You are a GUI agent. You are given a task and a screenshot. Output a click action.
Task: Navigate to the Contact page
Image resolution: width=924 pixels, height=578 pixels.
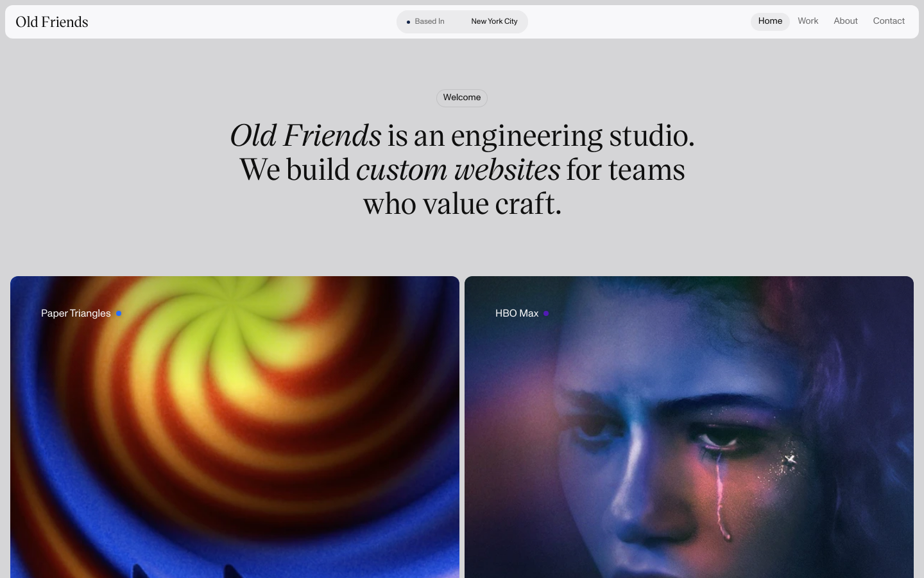pos(889,21)
